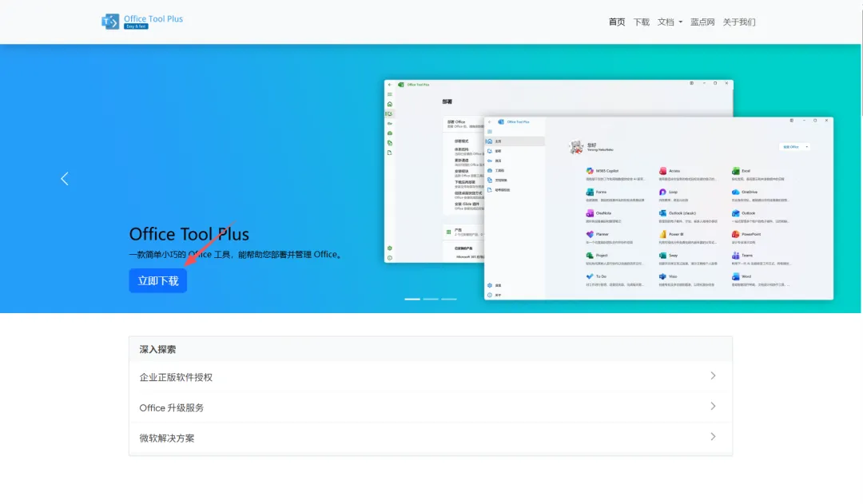The width and height of the screenshot is (863, 504).
Task: Show the previous carousel slide arrow
Action: tap(65, 179)
